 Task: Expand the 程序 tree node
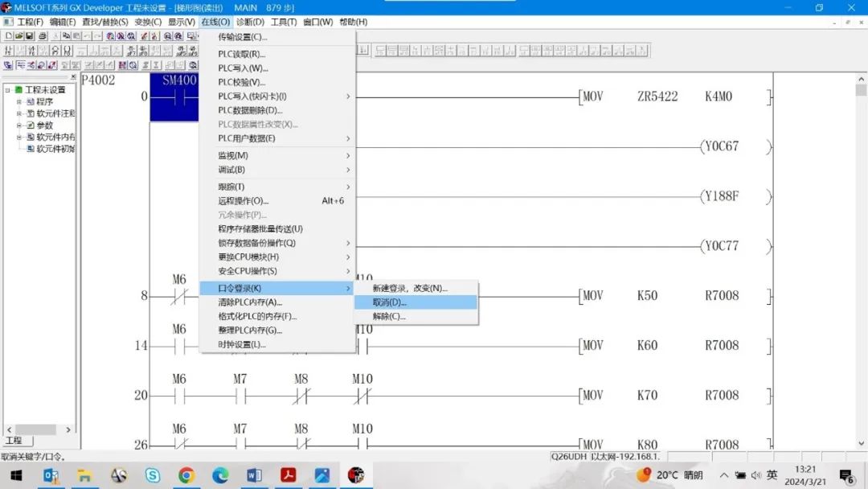[x=19, y=102]
